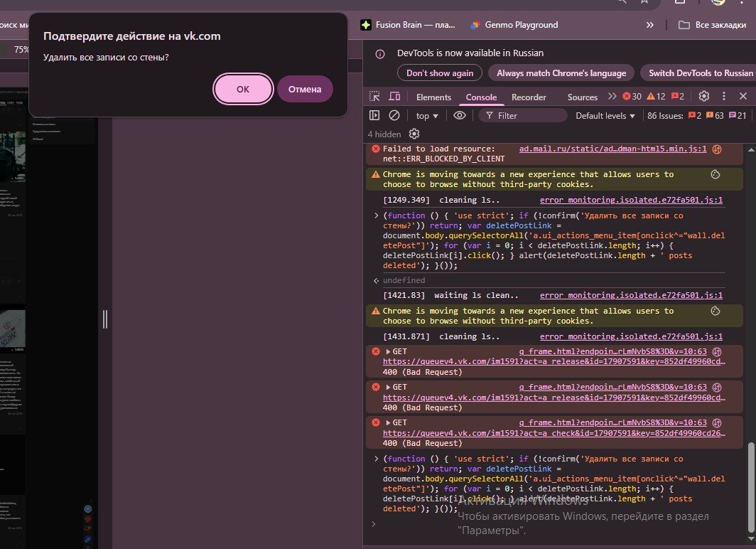Switch to the Recorder tab
The image size is (756, 549).
click(529, 97)
